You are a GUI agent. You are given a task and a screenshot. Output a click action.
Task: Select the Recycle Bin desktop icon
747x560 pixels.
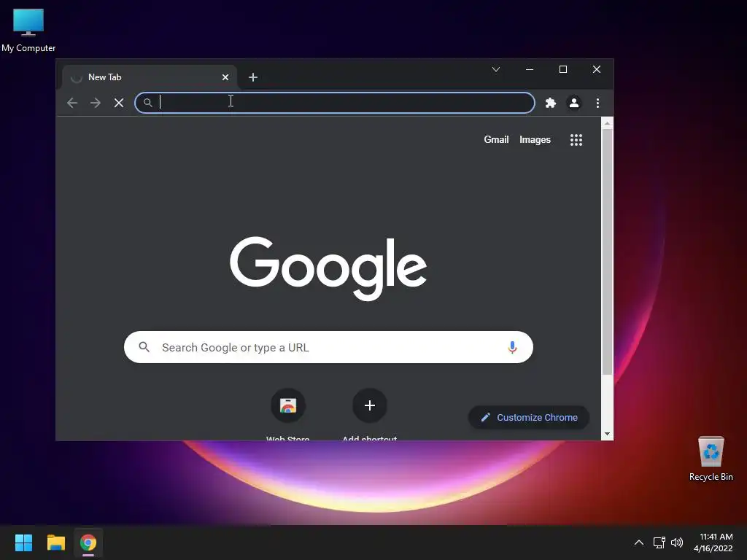tap(711, 459)
